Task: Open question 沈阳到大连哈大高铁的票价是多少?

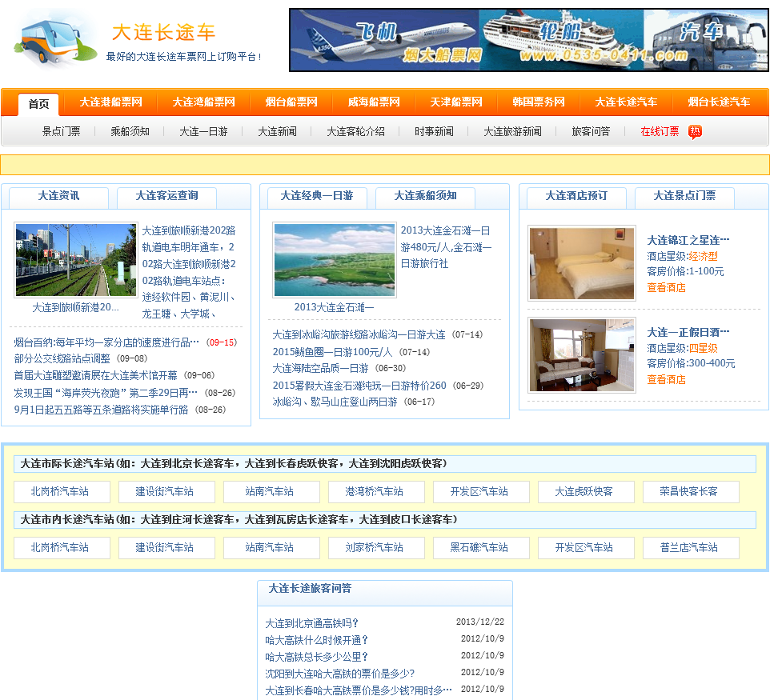Action: click(340, 674)
